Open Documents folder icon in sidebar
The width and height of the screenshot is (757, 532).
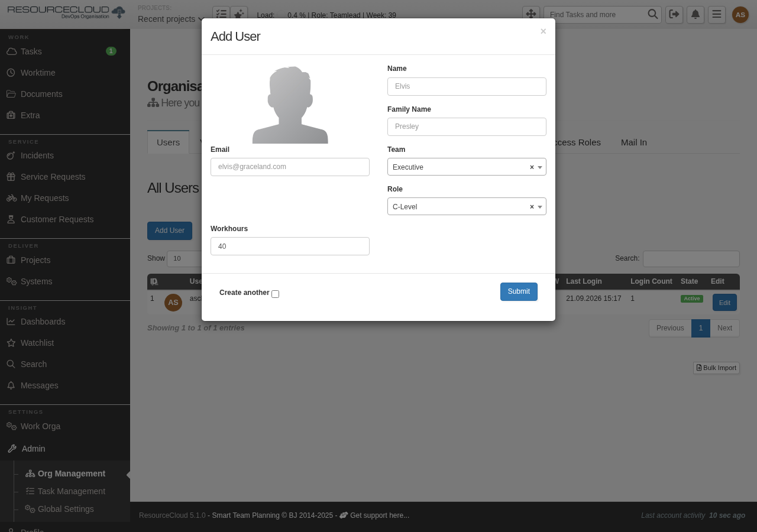(x=11, y=94)
